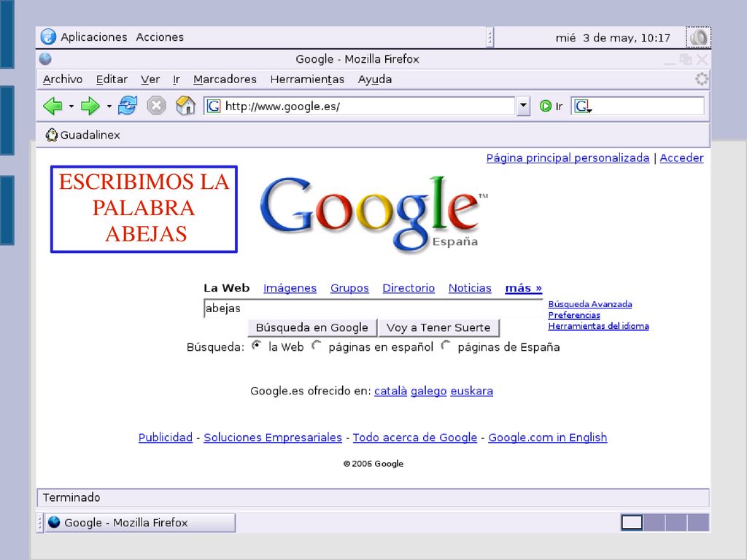
Task: Click the Guadalinex penguin bookmark icon
Action: coord(51,135)
